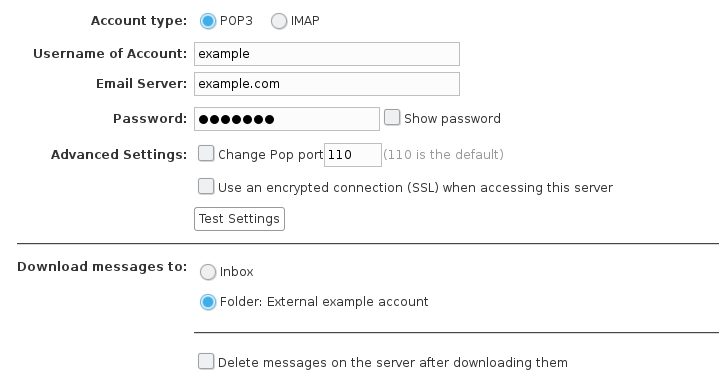Select Folder: External example account option
This screenshot has width=719, height=381.
pyautogui.click(x=208, y=302)
